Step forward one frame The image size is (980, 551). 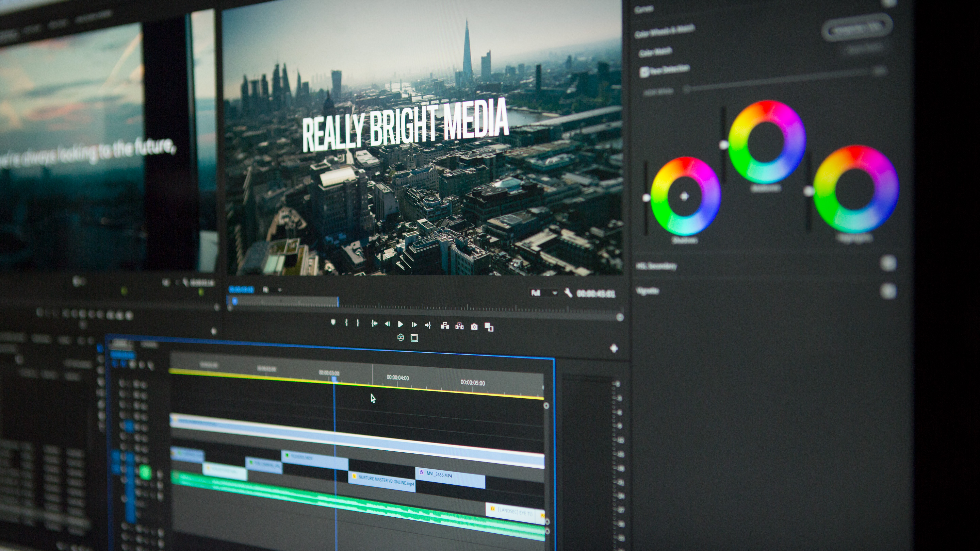tap(414, 325)
